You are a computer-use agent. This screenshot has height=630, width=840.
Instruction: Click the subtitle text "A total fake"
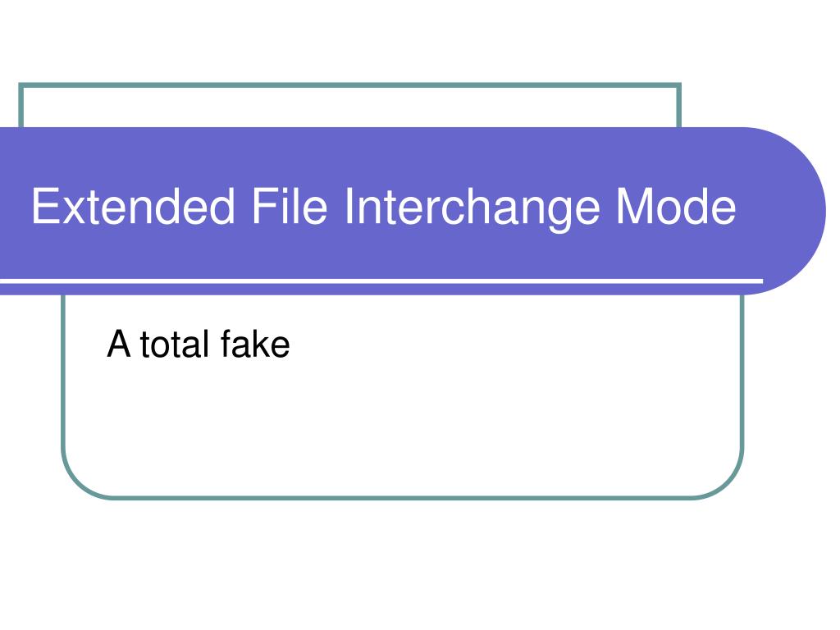pos(199,344)
